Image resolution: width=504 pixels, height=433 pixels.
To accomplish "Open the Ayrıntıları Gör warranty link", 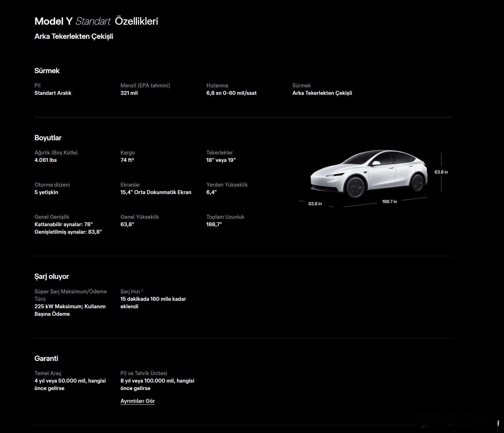I will pyautogui.click(x=138, y=401).
